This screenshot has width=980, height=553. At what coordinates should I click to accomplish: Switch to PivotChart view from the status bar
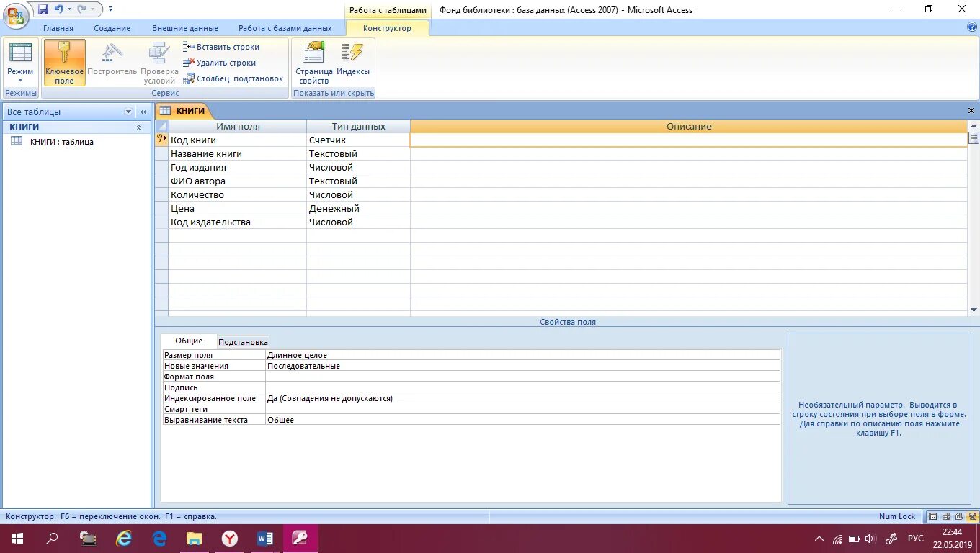point(960,516)
